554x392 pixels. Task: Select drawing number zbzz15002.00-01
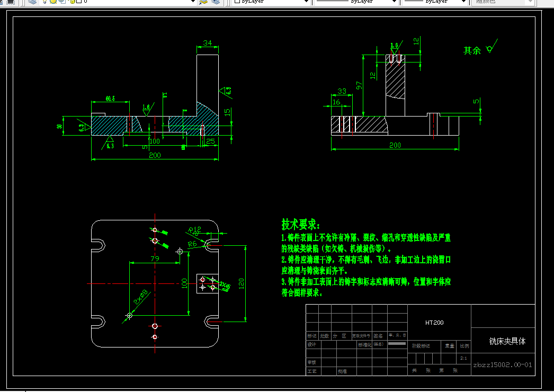click(x=503, y=365)
